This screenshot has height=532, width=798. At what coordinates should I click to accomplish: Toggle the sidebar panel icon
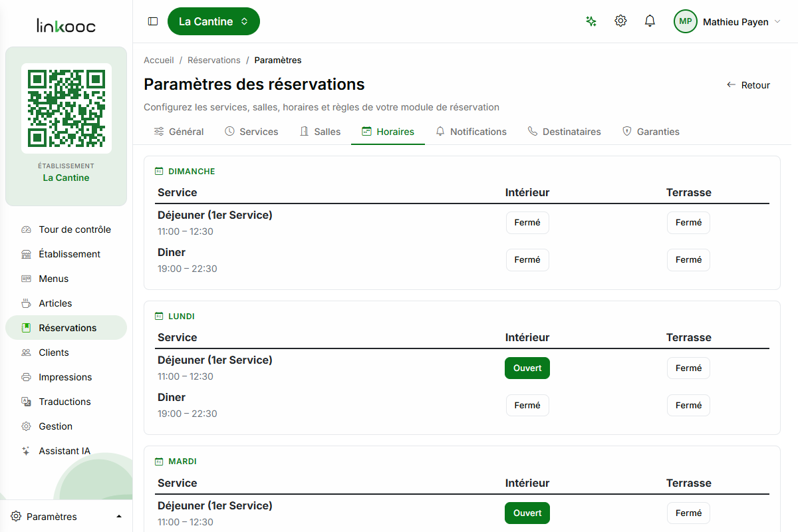pos(153,21)
